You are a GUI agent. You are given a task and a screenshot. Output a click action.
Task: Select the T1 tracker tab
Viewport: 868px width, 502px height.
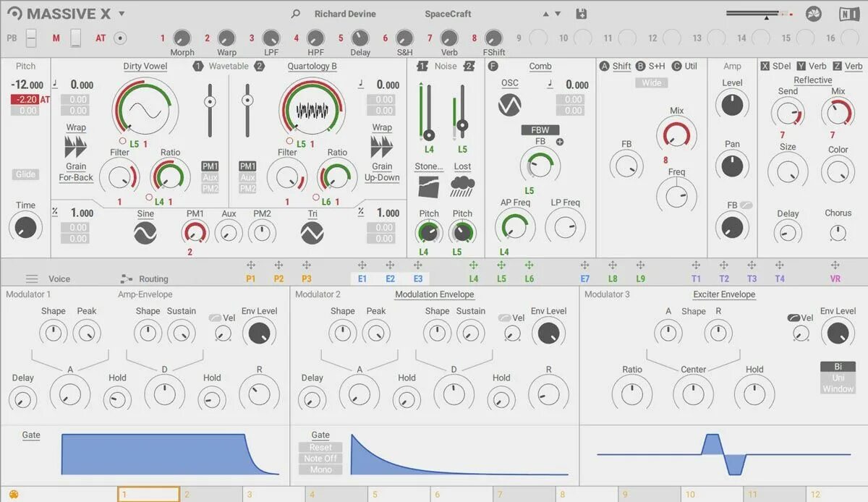tap(696, 278)
